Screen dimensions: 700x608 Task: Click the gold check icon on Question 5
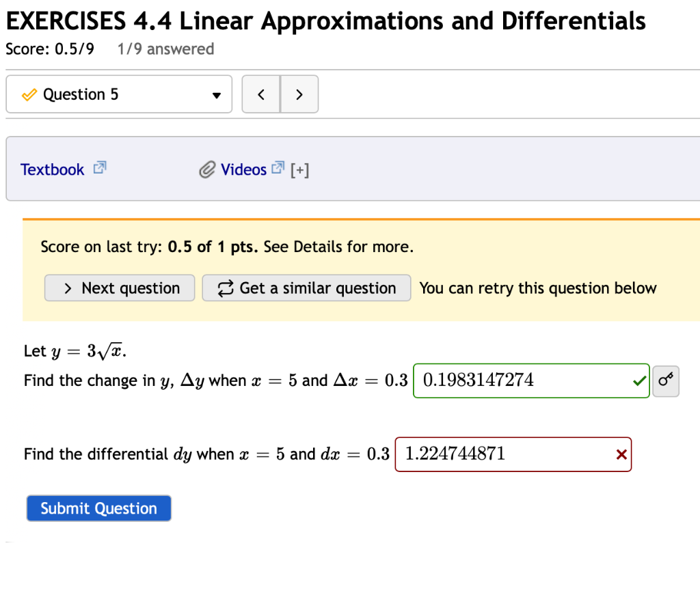[x=29, y=94]
